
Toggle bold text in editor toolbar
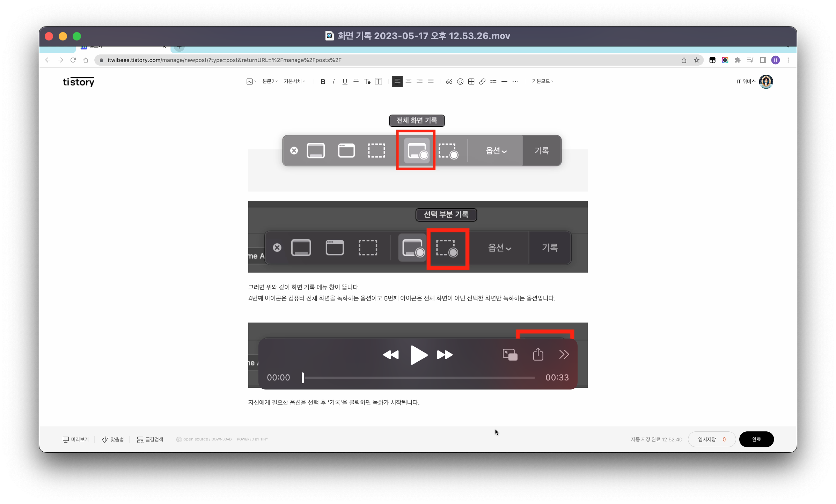pos(323,81)
